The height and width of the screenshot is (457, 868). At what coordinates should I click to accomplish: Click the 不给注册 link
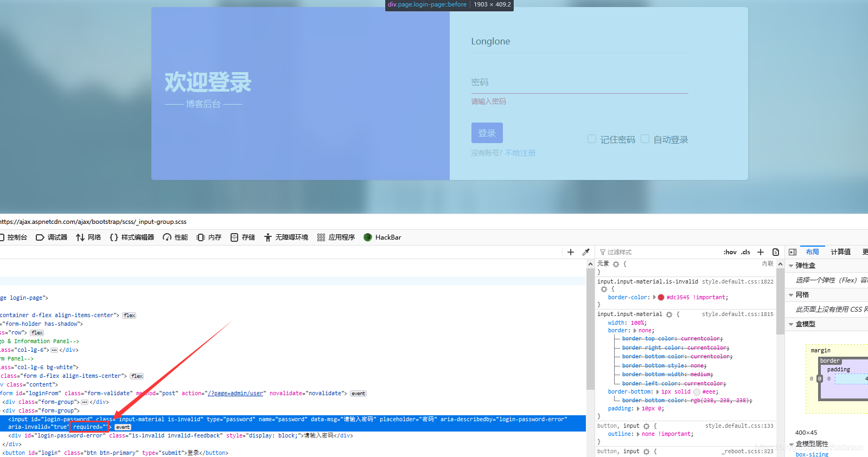(x=520, y=153)
